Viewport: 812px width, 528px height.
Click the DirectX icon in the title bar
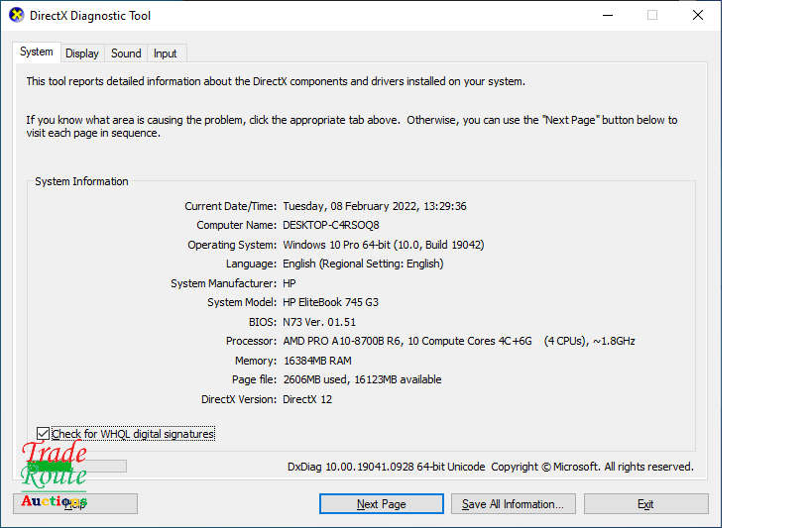[x=16, y=16]
